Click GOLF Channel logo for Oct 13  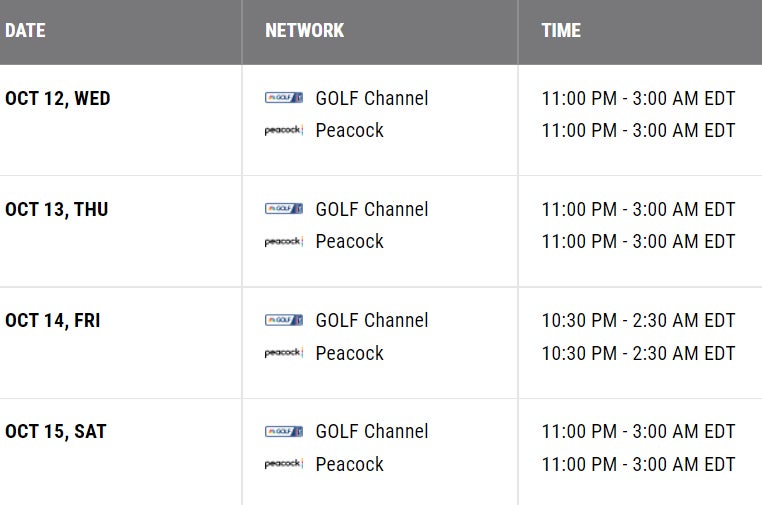(284, 209)
